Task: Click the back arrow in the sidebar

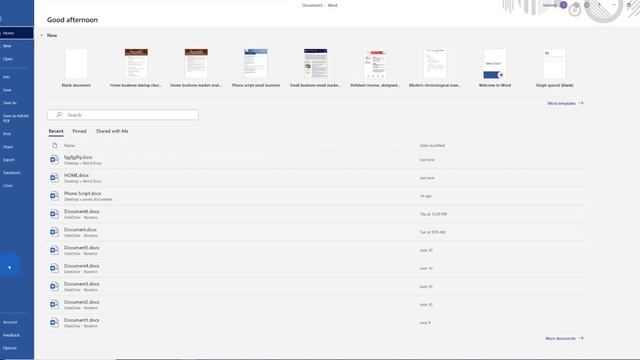Action: pyautogui.click(x=1, y=19)
